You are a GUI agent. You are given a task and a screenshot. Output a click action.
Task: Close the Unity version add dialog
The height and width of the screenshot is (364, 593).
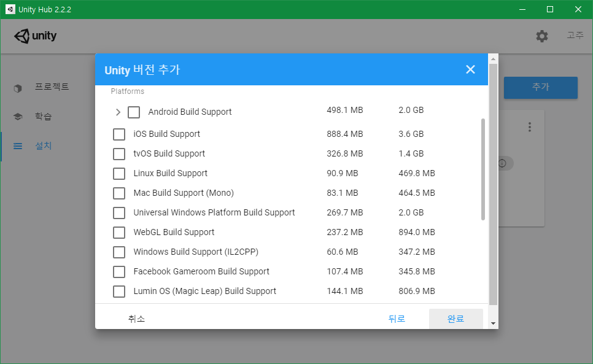coord(470,69)
